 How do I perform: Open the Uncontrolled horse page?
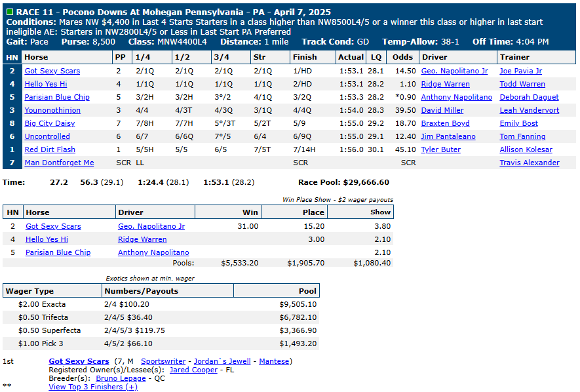pyautogui.click(x=47, y=136)
